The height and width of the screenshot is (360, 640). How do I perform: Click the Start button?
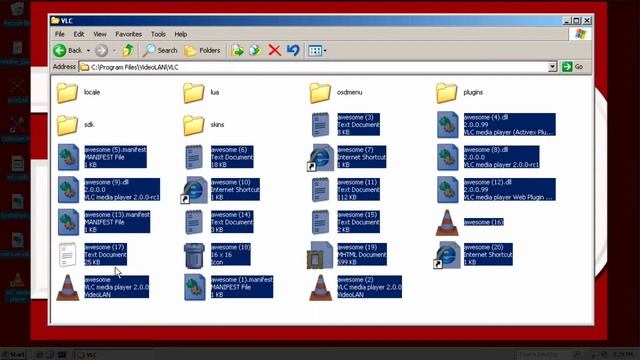coord(13,355)
